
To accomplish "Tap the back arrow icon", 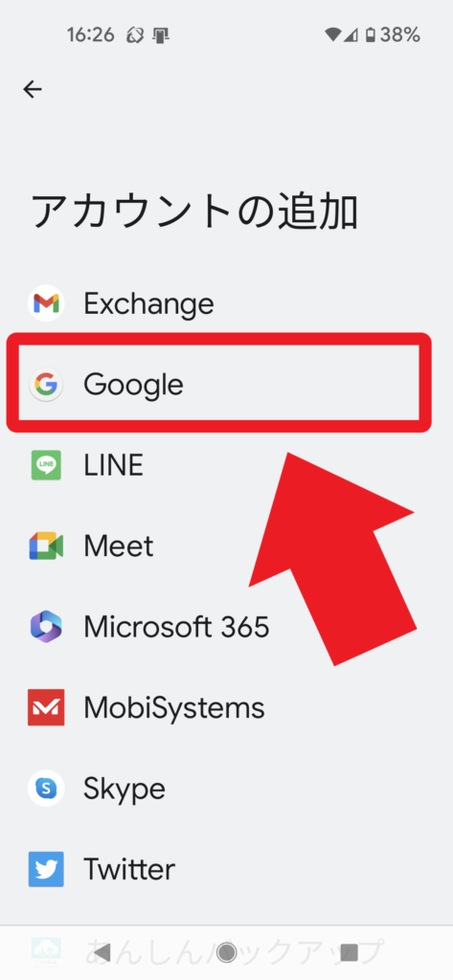I will (x=33, y=90).
